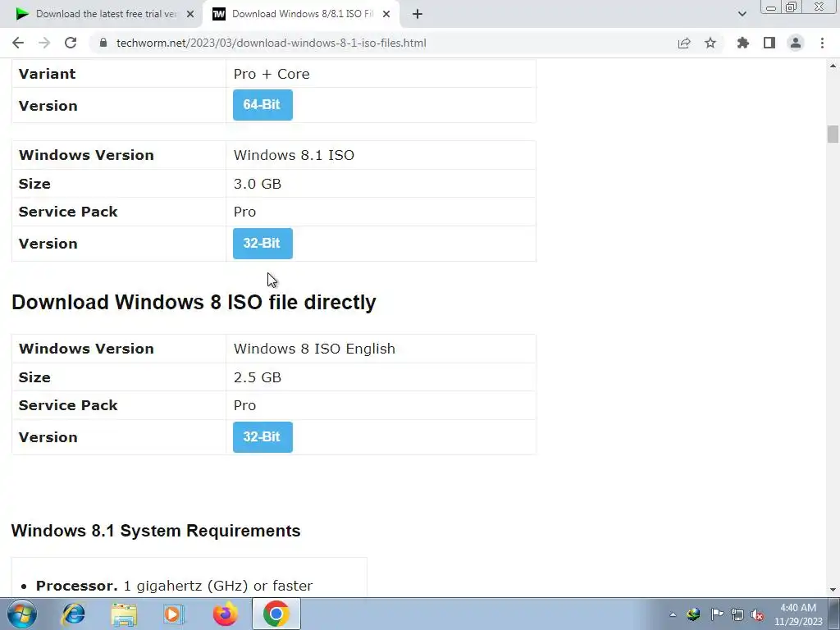
Task: Click the tray icon left of the flag
Action: coord(694,614)
